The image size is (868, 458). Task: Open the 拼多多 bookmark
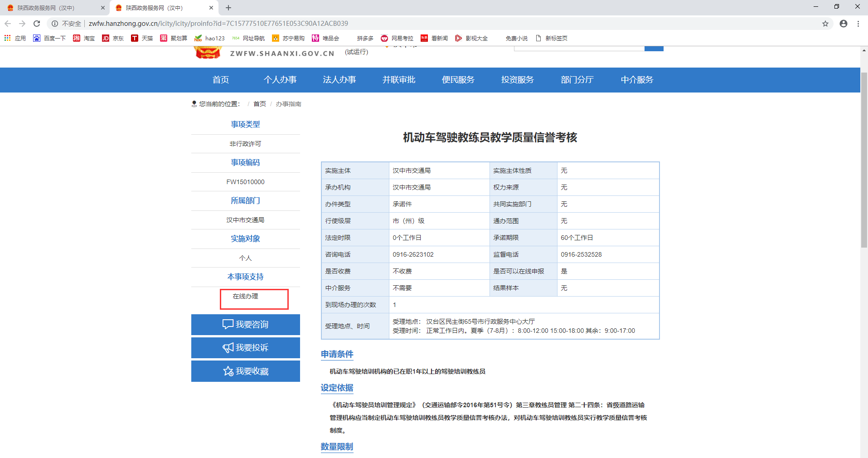click(x=364, y=38)
